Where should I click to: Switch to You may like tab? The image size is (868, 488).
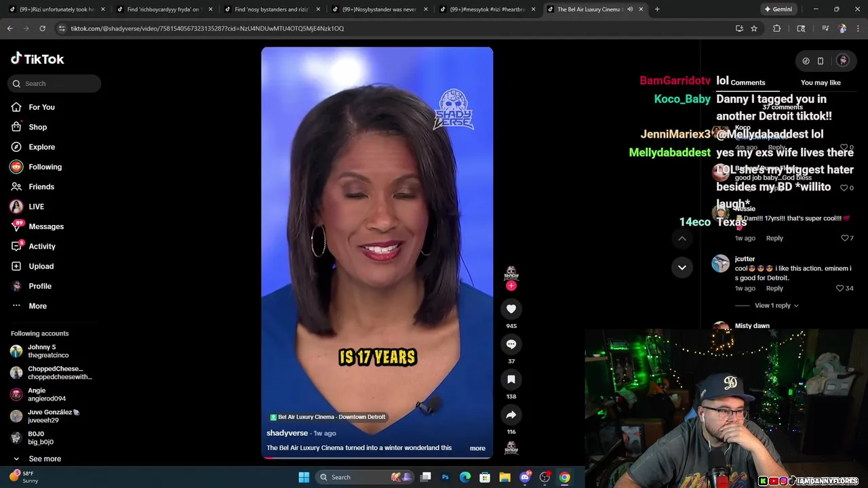coord(821,83)
